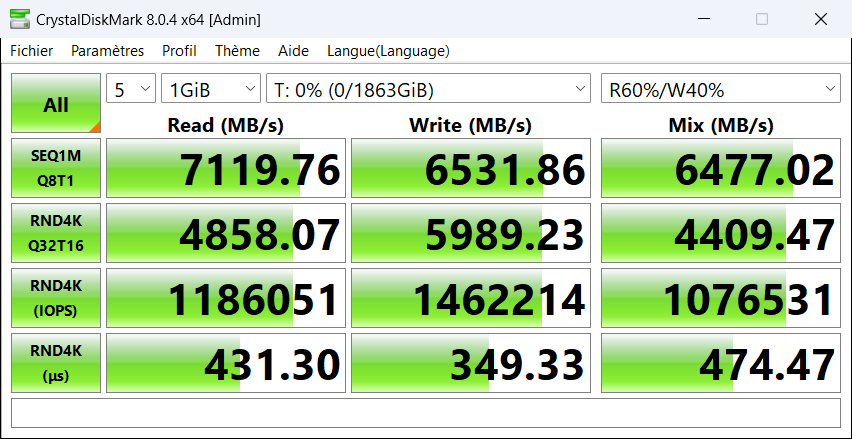Viewport: 852px width, 439px height.
Task: Click the RND4K write result 5989.23 bar
Action: coord(471,233)
